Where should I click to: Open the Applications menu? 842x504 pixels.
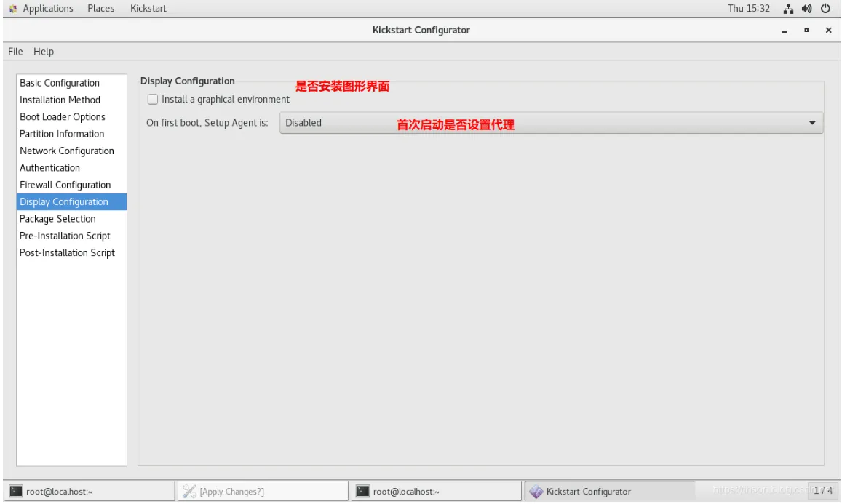pyautogui.click(x=48, y=9)
